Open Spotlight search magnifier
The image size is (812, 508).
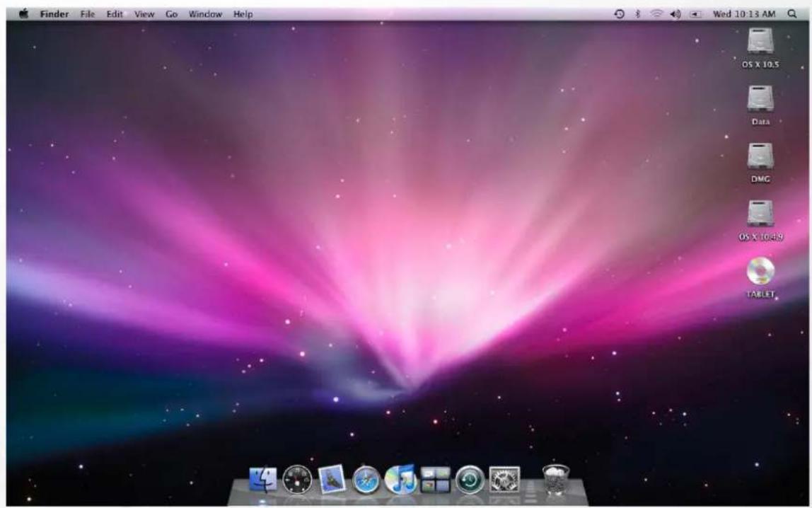coord(791,14)
